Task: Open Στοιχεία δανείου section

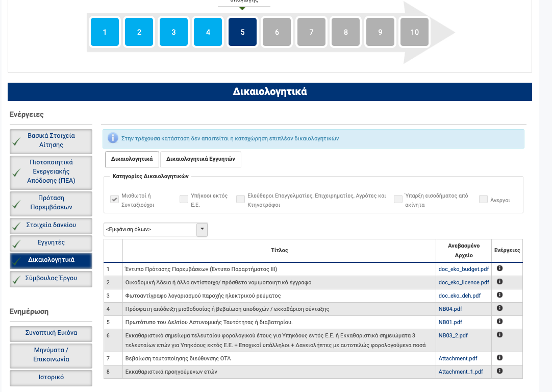Action: point(51,225)
